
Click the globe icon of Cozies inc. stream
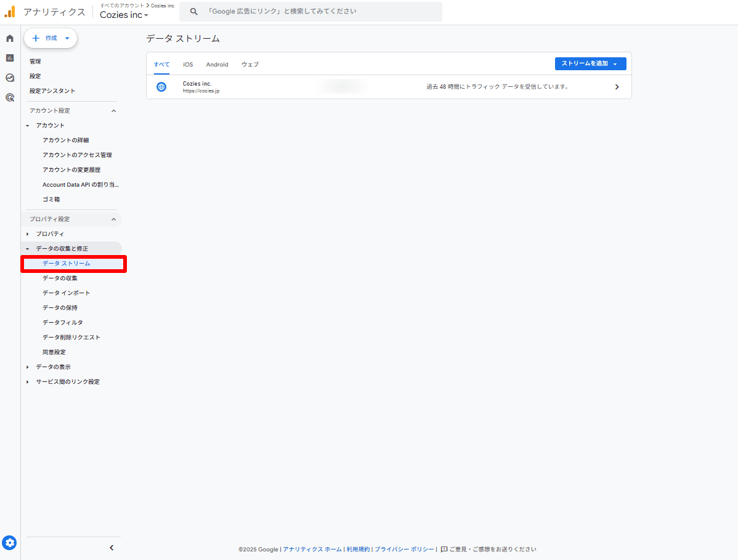coord(161,87)
